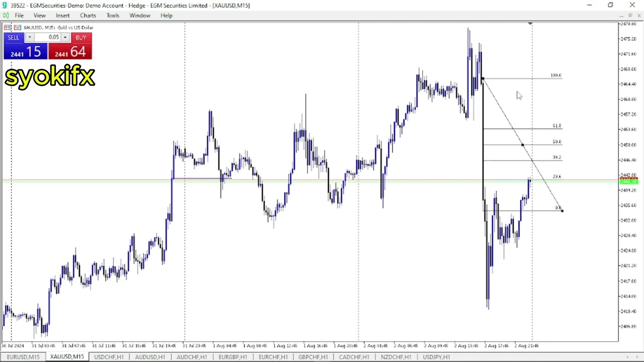Close the inner chart window
Image resolution: width=644 pixels, height=362 pixels.
click(638, 16)
